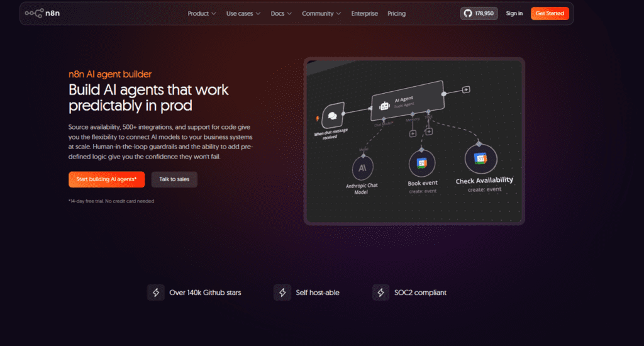Click 'Book event' label in diagram

pos(423,183)
